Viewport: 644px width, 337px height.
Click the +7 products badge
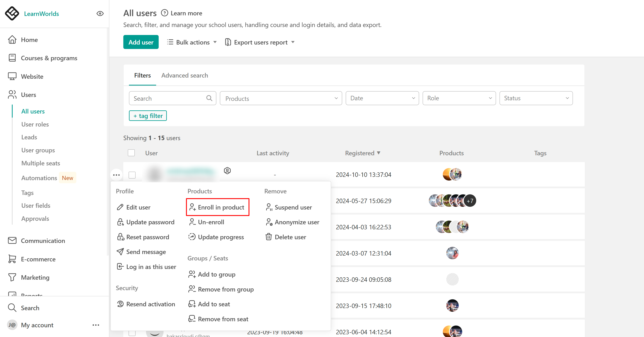470,201
